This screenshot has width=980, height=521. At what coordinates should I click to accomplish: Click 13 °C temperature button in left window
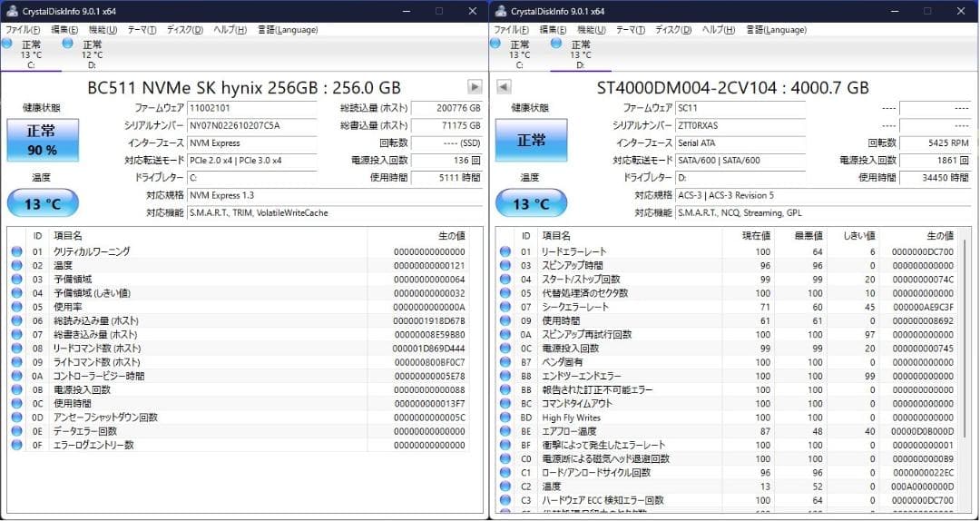43,203
